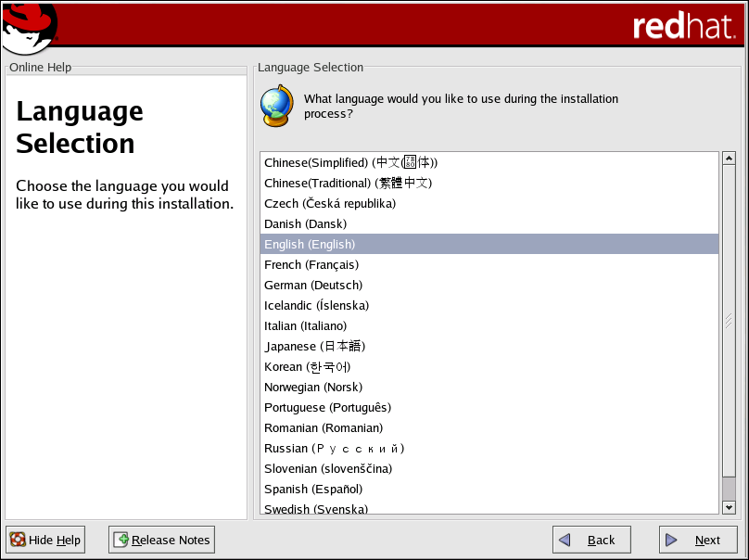Click the globe language selection icon
The width and height of the screenshot is (749, 560).
276,106
